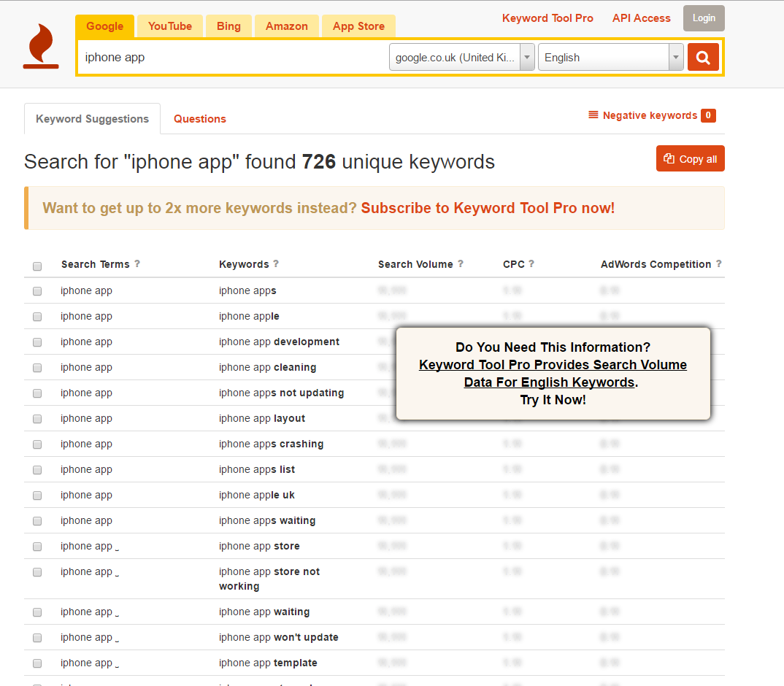Click the popup 'Keyword Tool Pro Provides Search Volume' link

pyautogui.click(x=553, y=373)
